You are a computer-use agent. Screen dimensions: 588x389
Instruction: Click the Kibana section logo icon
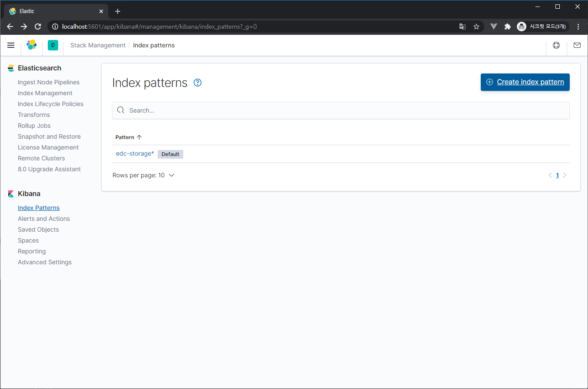tap(11, 194)
